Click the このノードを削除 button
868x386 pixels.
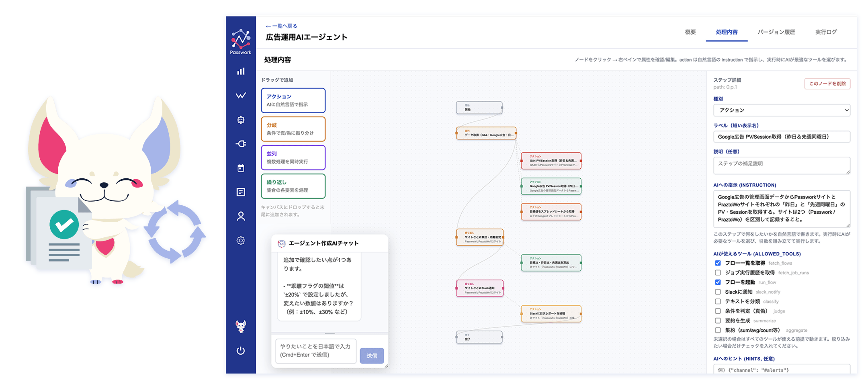pos(827,84)
